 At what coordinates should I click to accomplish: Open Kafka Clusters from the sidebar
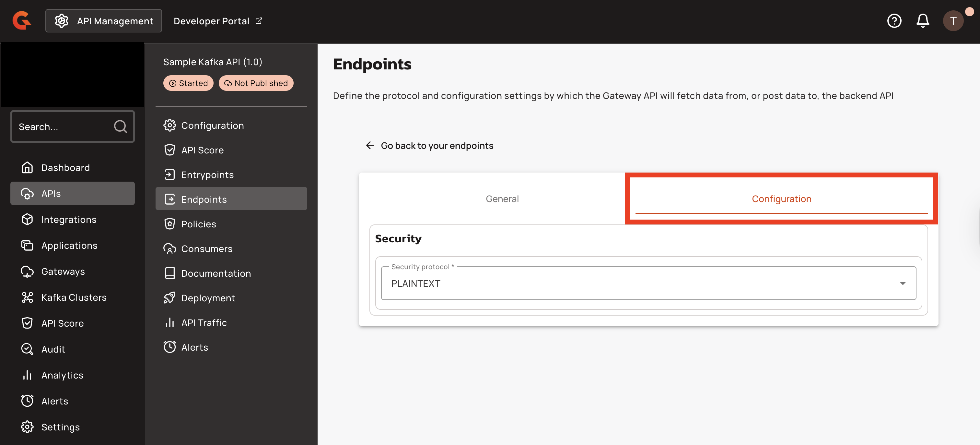pos(74,297)
